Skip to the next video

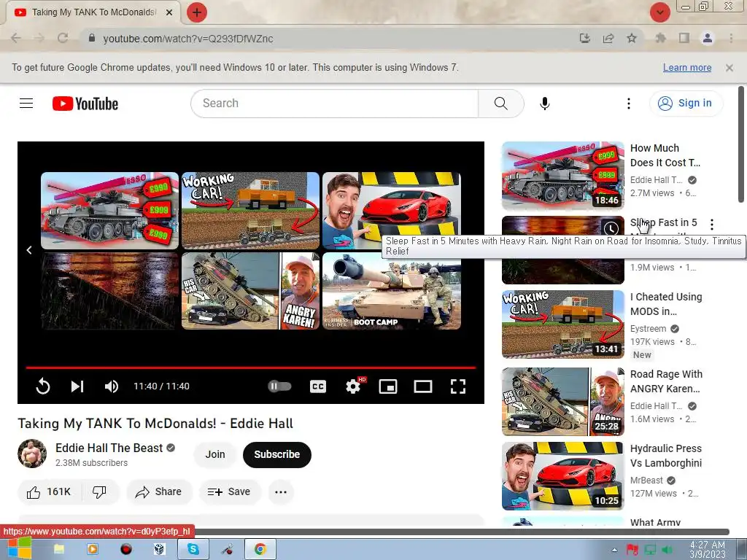pos(77,386)
